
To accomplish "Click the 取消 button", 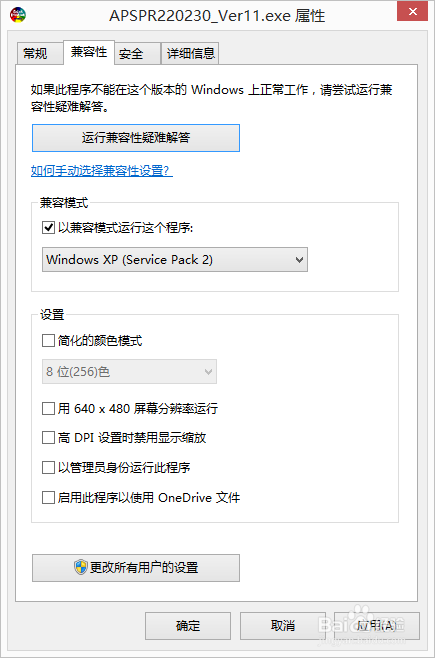I will pyautogui.click(x=283, y=626).
